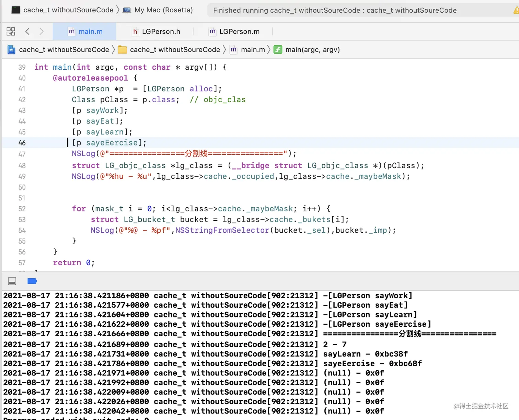The width and height of the screenshot is (519, 420).
Task: Click console output '2 - 7'
Action: (335, 345)
